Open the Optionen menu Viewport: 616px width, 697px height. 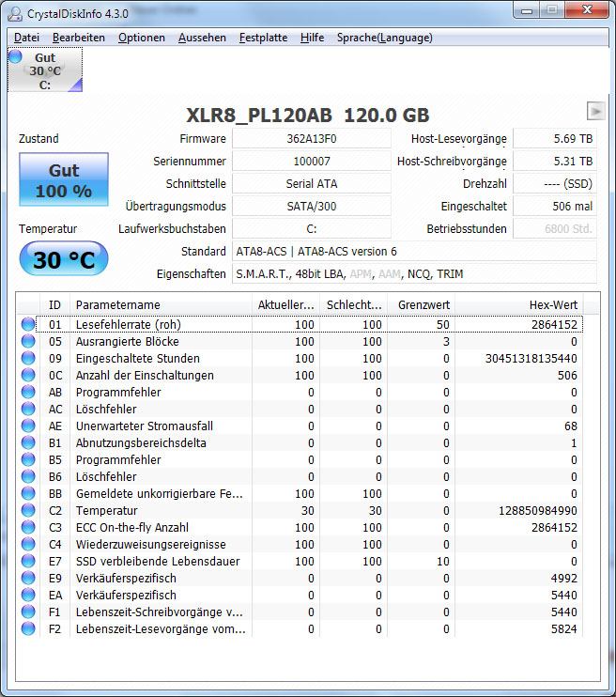click(x=142, y=38)
